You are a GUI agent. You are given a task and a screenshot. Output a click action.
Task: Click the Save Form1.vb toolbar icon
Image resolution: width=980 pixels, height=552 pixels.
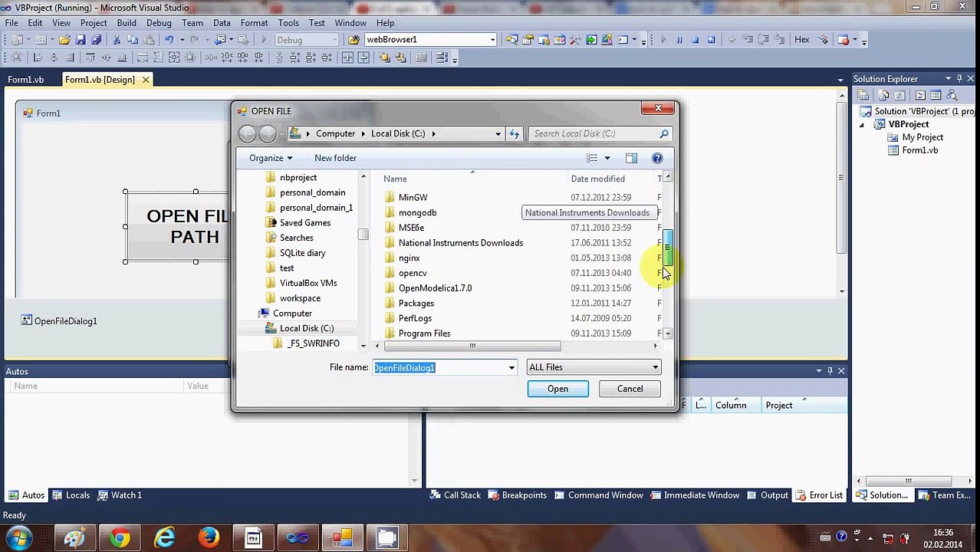click(81, 40)
